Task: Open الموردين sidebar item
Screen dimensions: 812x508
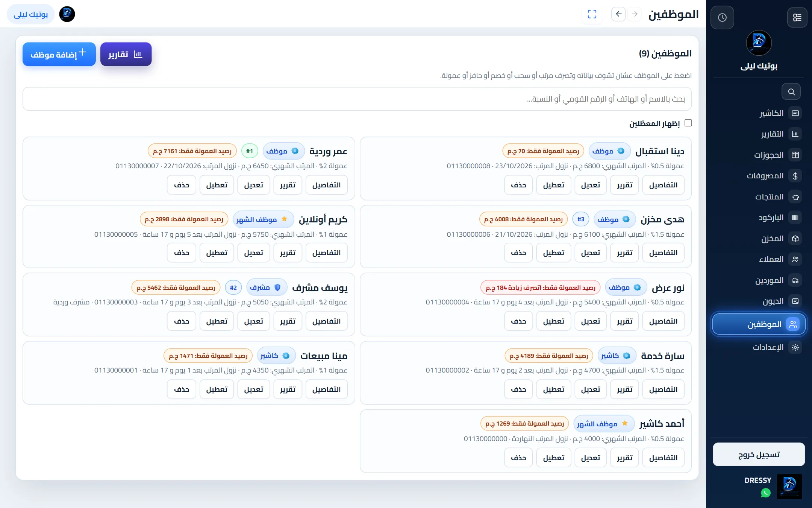Action: (x=779, y=280)
